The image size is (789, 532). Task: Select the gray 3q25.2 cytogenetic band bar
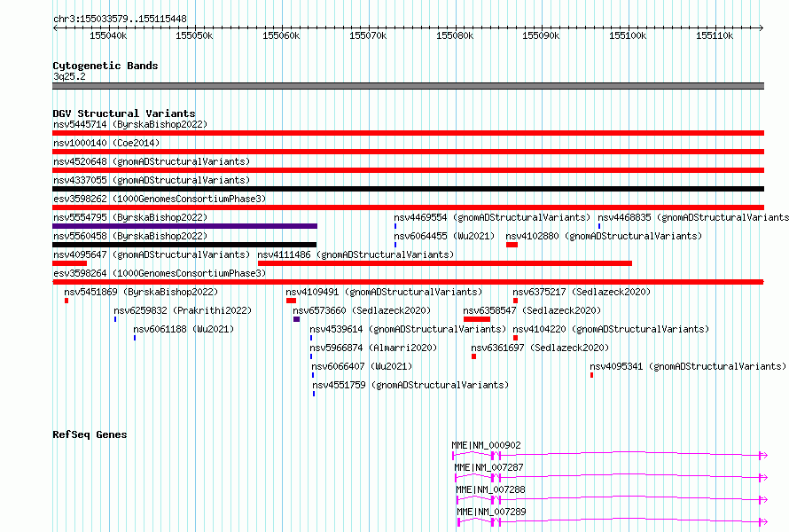(x=408, y=86)
